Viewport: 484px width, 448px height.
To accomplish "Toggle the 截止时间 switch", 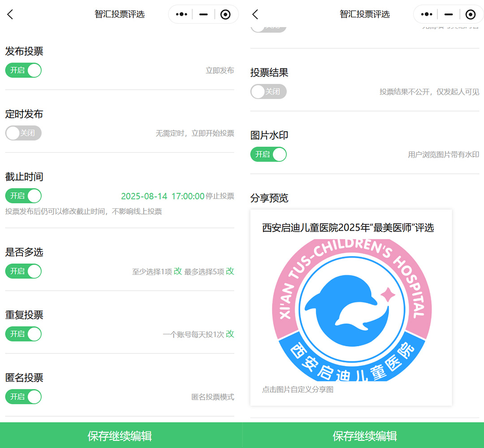I will tap(23, 196).
